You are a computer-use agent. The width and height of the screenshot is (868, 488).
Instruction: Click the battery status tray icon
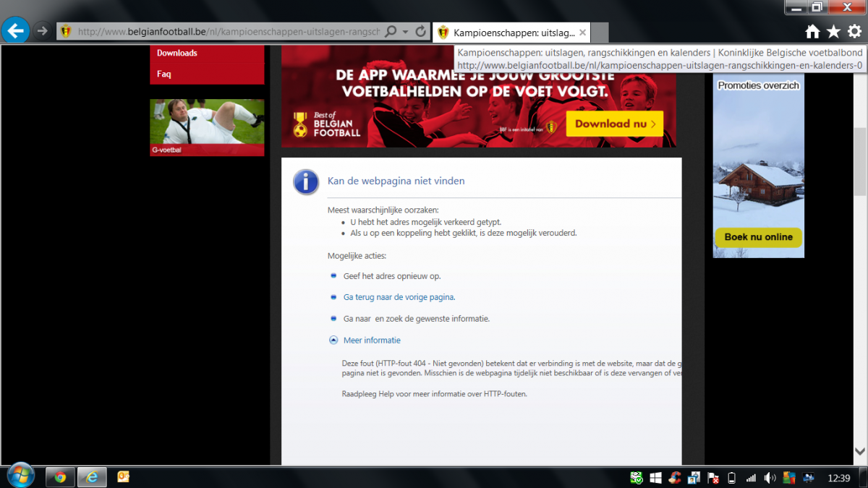731,478
